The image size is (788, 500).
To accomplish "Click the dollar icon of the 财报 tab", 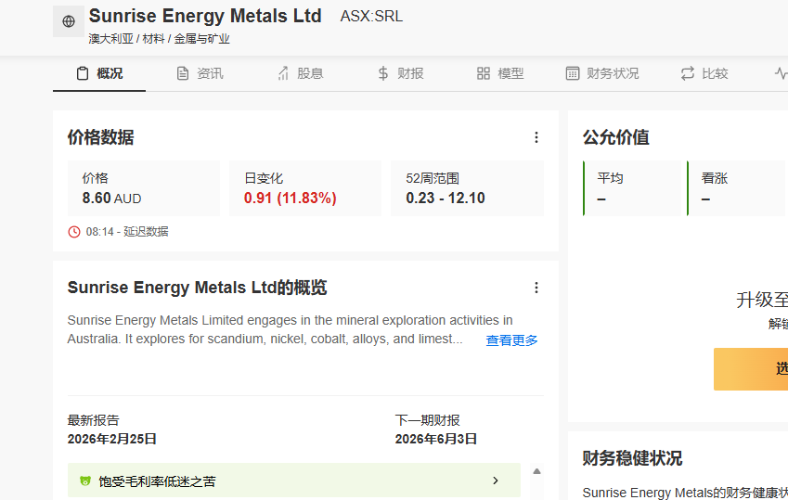I will click(384, 73).
